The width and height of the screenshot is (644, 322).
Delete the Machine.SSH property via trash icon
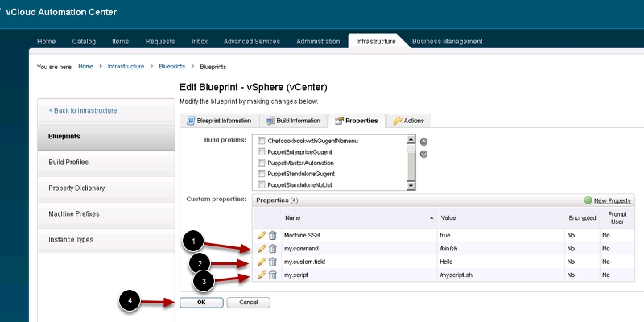(272, 235)
